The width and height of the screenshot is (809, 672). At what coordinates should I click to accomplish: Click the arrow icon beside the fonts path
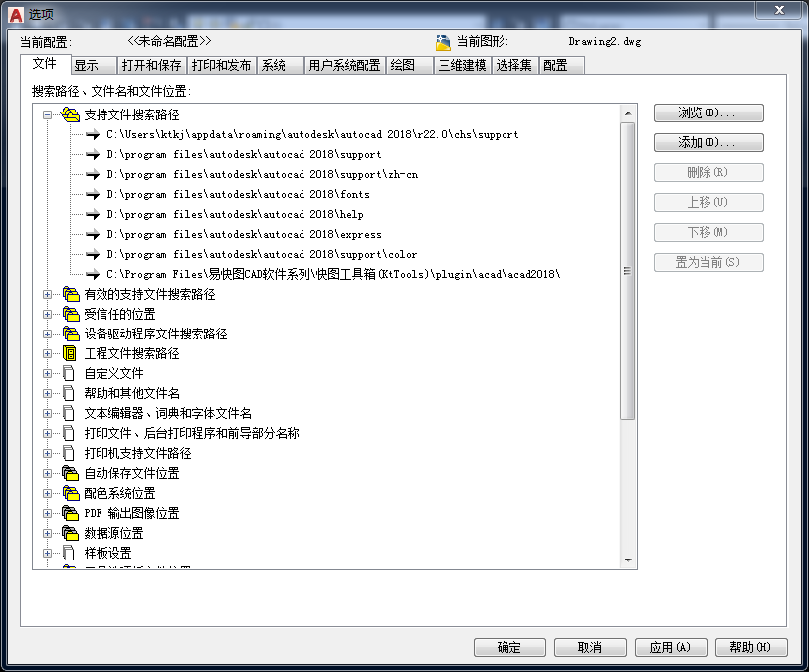tap(93, 194)
